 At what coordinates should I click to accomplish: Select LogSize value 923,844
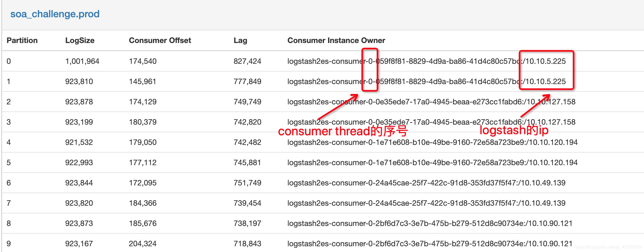[x=79, y=183]
